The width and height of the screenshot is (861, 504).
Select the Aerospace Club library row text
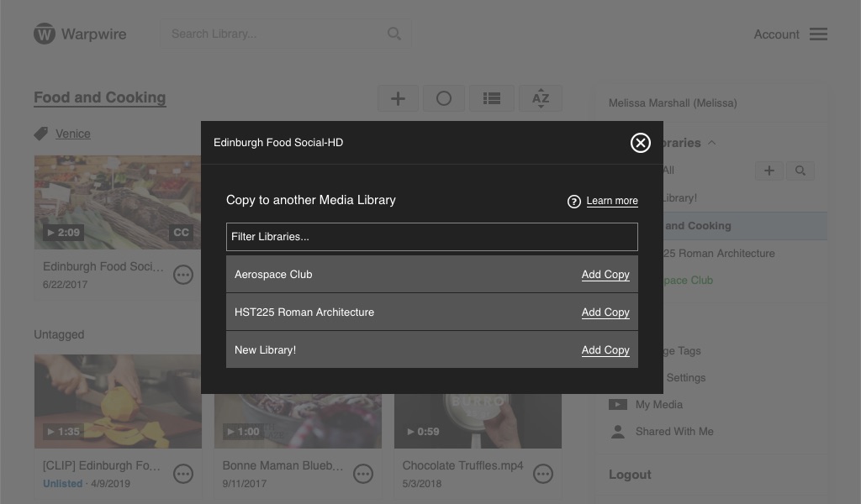tap(273, 274)
